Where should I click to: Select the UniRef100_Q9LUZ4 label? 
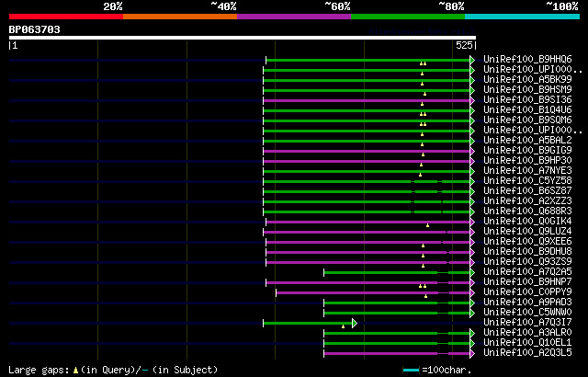tap(527, 232)
